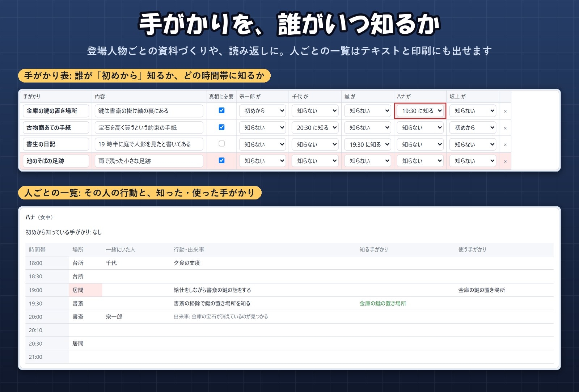Image resolution: width=579 pixels, height=392 pixels.
Task: Delete the 書生の日記 clue row
Action: click(x=505, y=145)
